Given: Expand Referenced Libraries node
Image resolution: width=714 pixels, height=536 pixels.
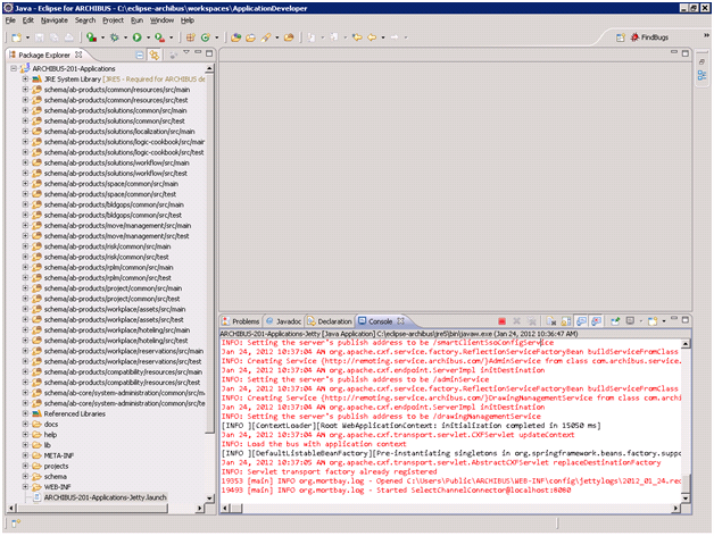Looking at the screenshot, I should 26,414.
